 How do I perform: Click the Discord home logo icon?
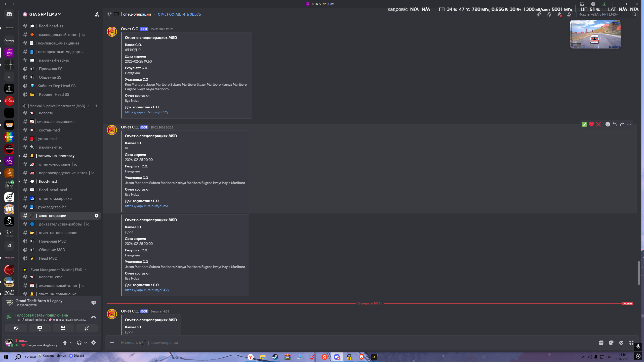coord(9,14)
